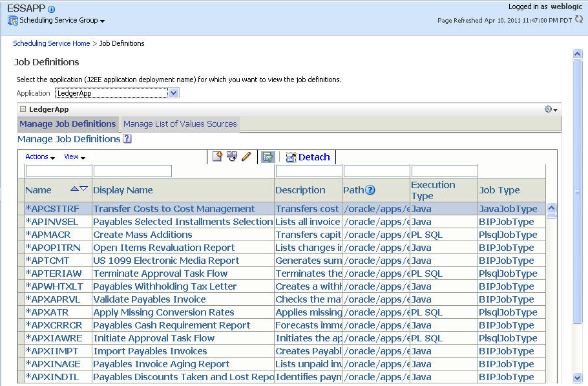Click the page refresh icon
588x386 pixels.
point(578,19)
